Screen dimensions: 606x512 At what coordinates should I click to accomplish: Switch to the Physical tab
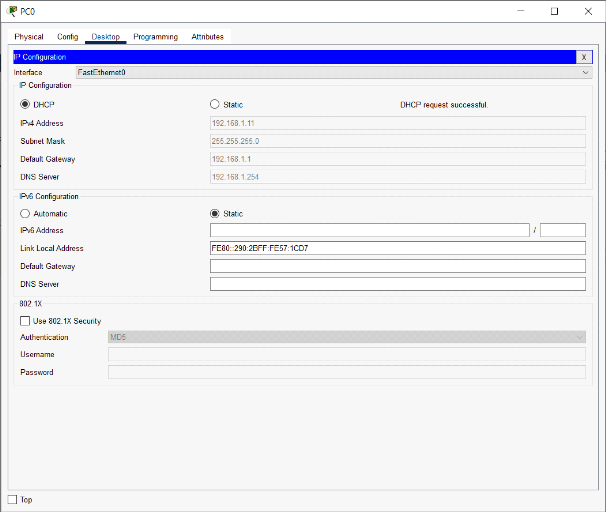tap(29, 37)
